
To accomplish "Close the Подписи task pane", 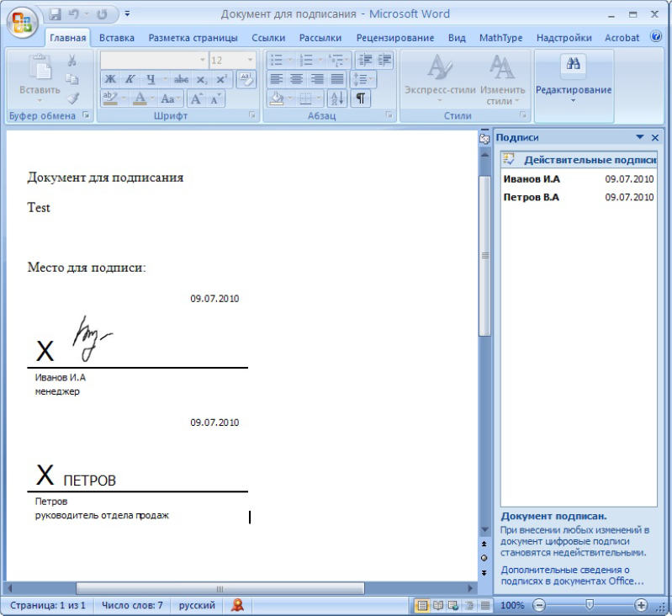I will tap(655, 138).
